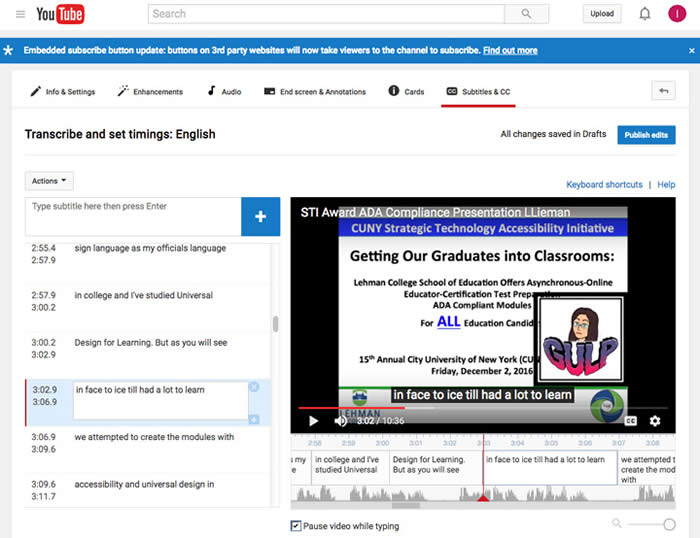Open video player settings gear

pyautogui.click(x=655, y=421)
